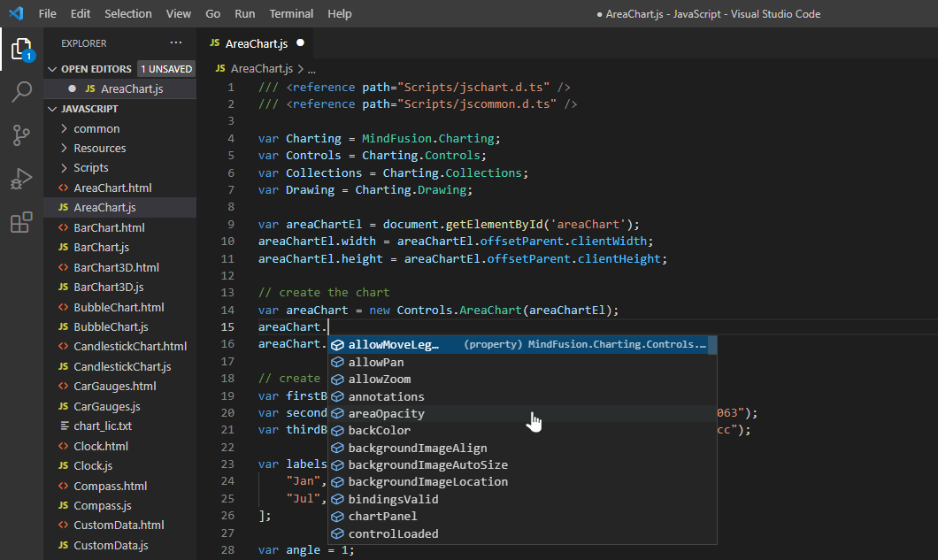Select the AreaChart.js editor tab
Image resolution: width=938 pixels, height=560 pixels.
pyautogui.click(x=257, y=43)
